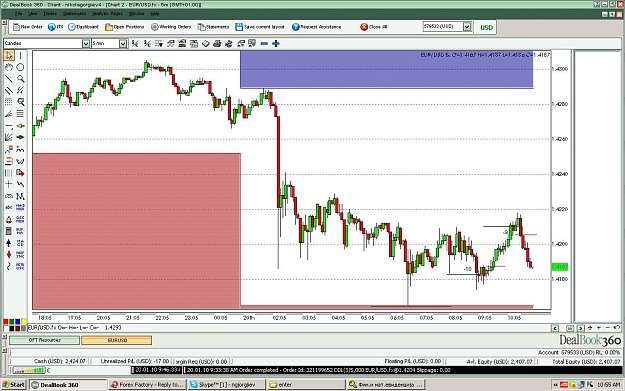The width and height of the screenshot is (625, 391).
Task: Open the account selector dropdown
Action: (467, 27)
